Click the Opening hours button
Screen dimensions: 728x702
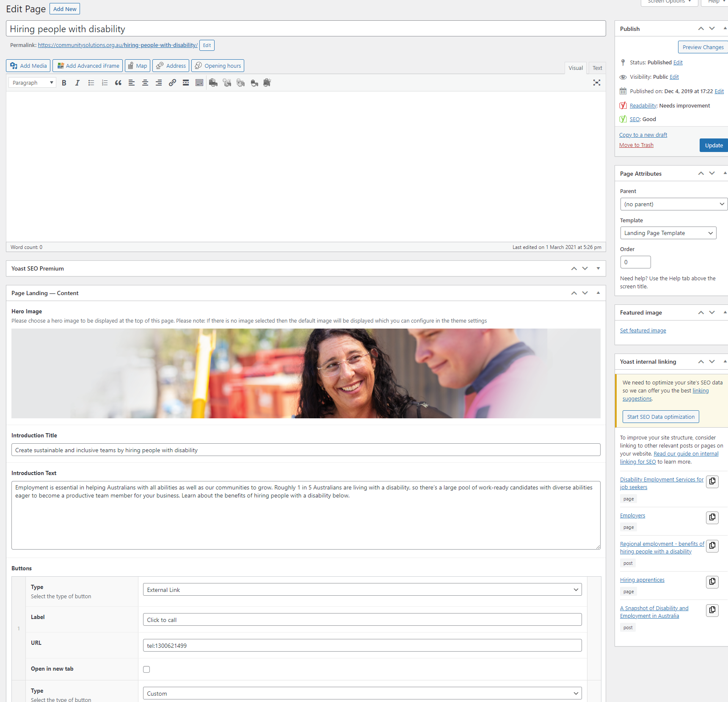tap(218, 66)
